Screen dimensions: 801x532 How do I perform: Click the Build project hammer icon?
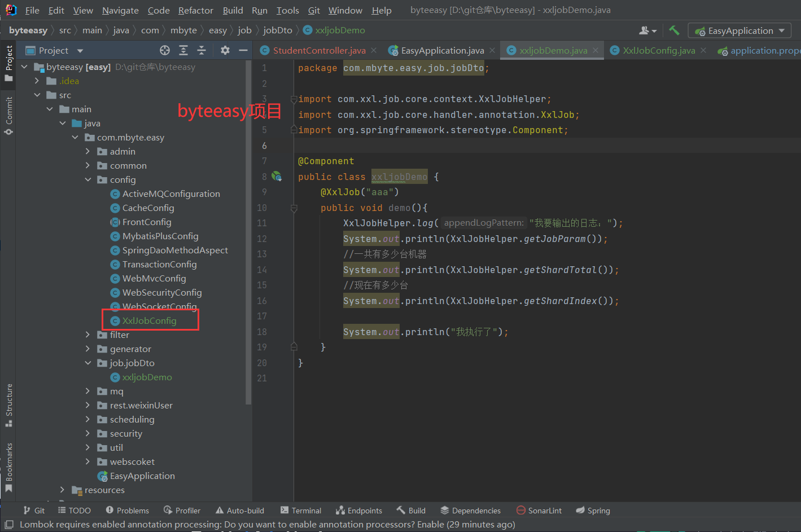(x=674, y=30)
